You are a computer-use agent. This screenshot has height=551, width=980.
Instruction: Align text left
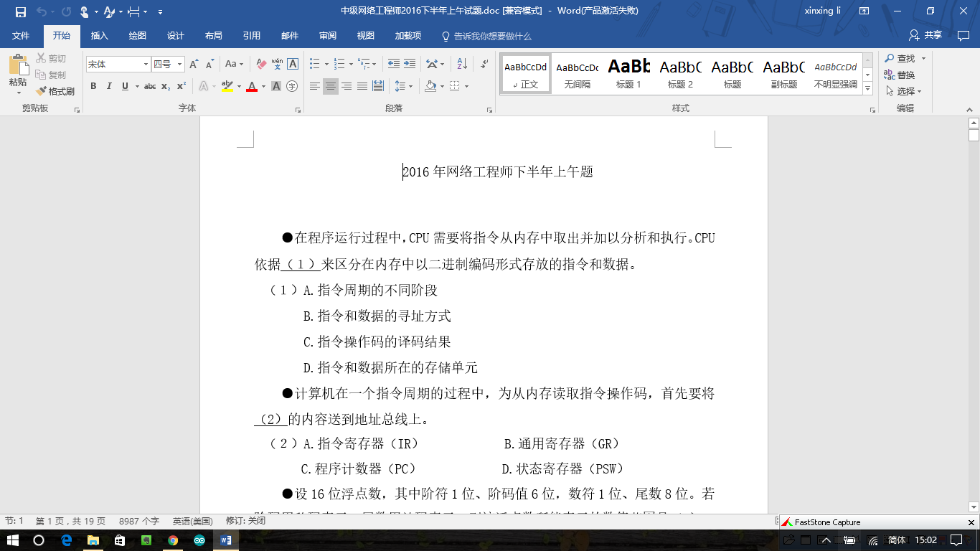coord(315,86)
